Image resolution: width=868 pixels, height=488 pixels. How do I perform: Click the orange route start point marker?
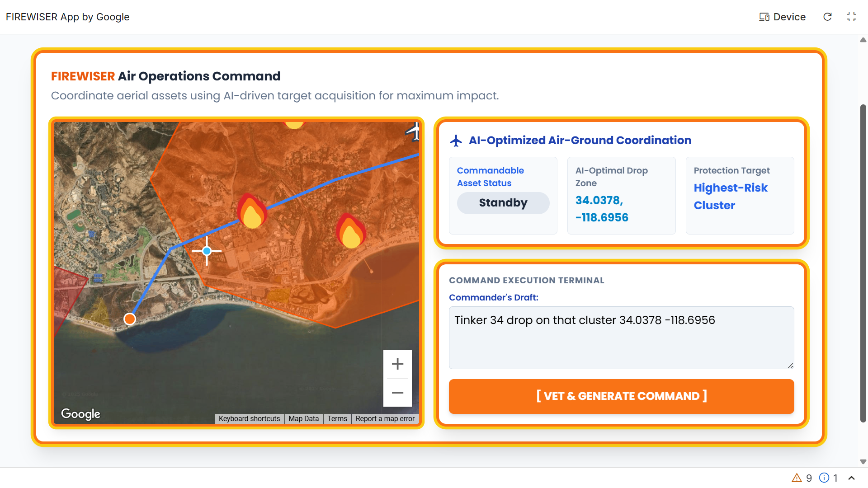[x=130, y=319]
